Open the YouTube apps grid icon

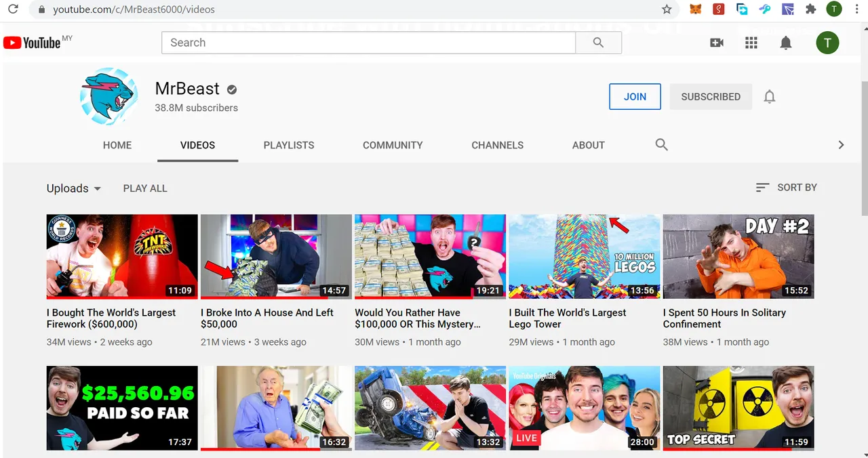pos(751,43)
